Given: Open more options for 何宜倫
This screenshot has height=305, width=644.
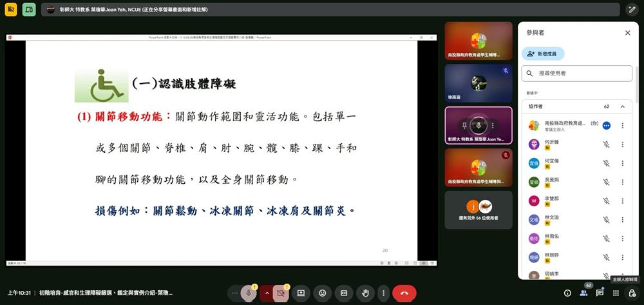Looking at the screenshot, I should [622, 163].
